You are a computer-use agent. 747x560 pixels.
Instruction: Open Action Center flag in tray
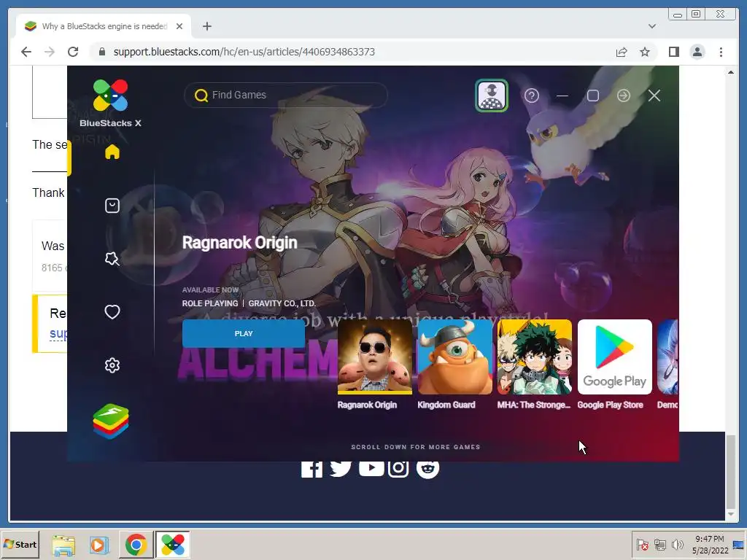click(x=643, y=544)
